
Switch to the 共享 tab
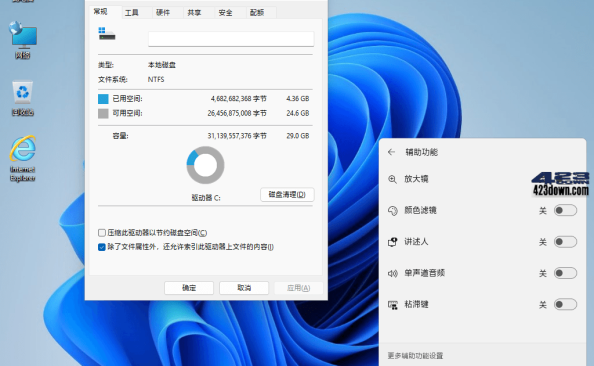click(x=194, y=13)
